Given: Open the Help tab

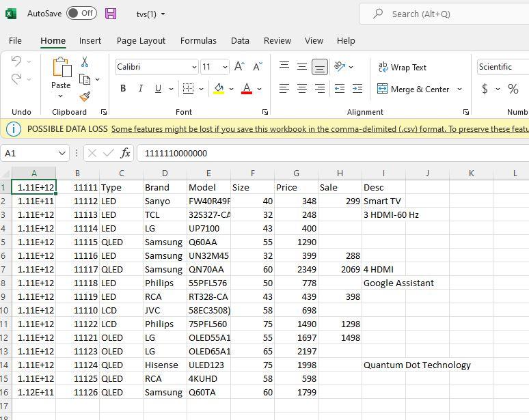Looking at the screenshot, I should (x=346, y=41).
